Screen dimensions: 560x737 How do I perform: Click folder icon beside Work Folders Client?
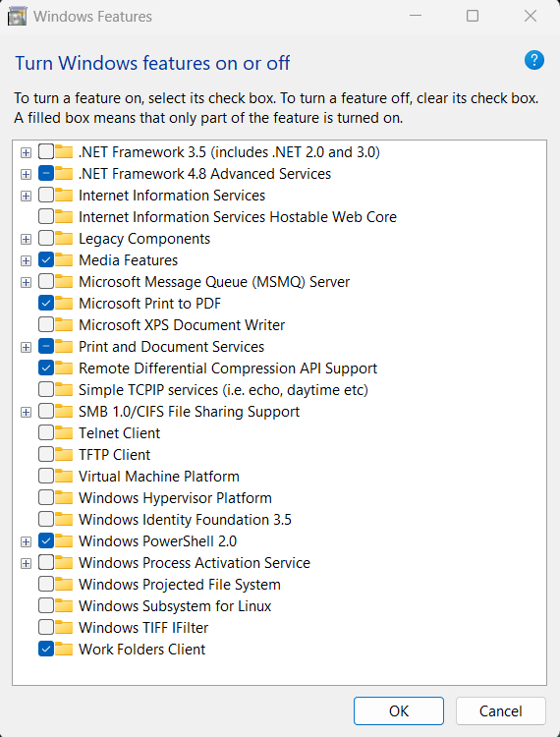click(64, 650)
